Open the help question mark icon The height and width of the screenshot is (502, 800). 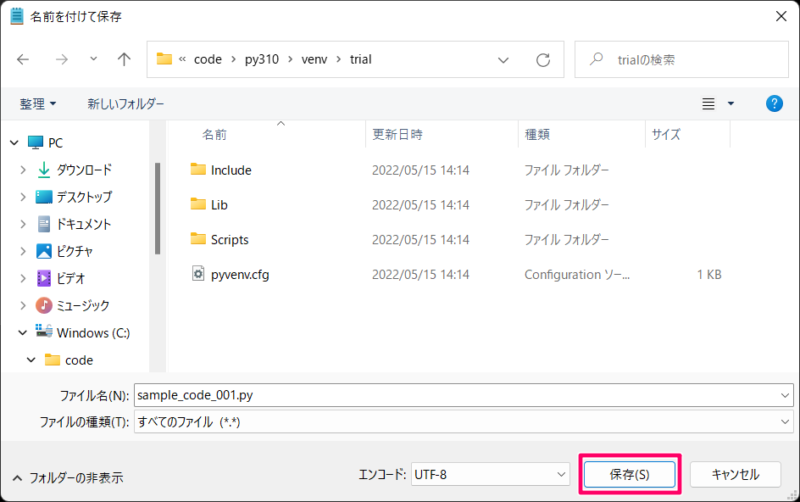tap(773, 104)
